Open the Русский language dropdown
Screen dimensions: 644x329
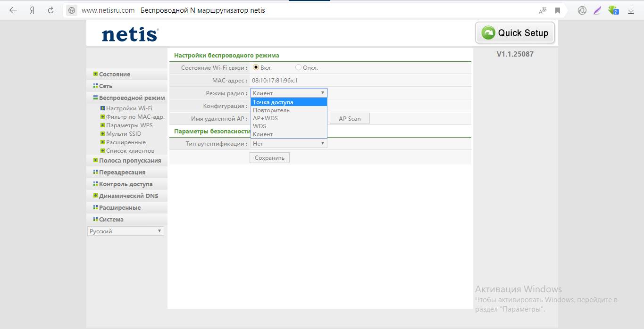coord(125,231)
